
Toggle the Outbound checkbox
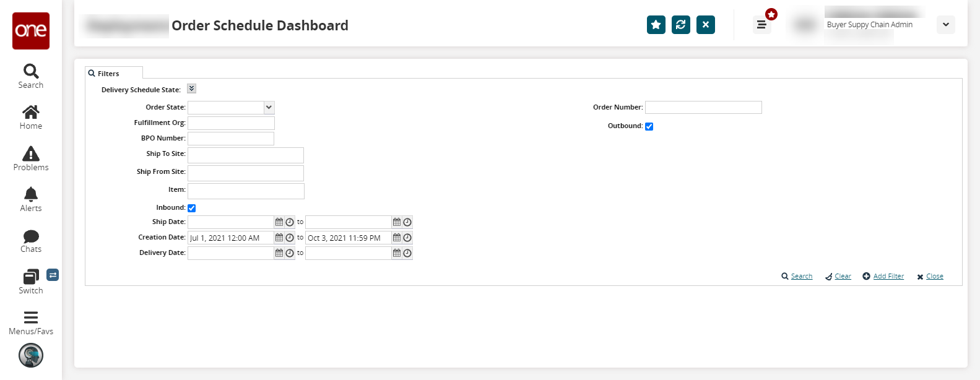649,126
